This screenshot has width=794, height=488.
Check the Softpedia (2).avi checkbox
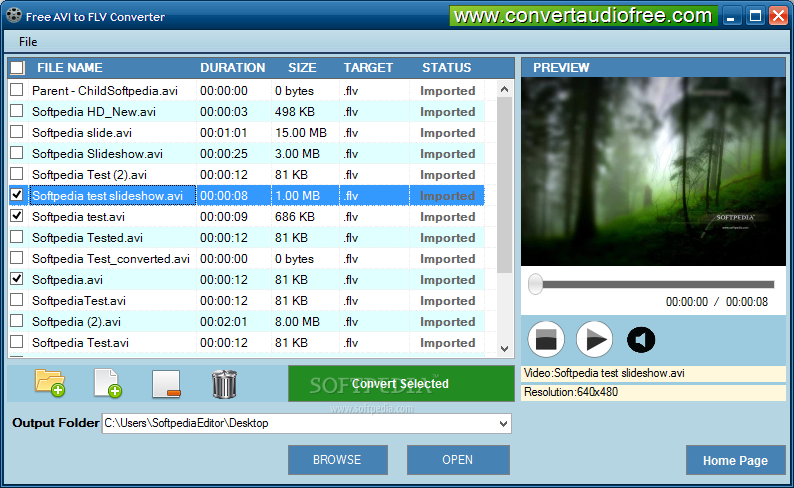pyautogui.click(x=17, y=321)
